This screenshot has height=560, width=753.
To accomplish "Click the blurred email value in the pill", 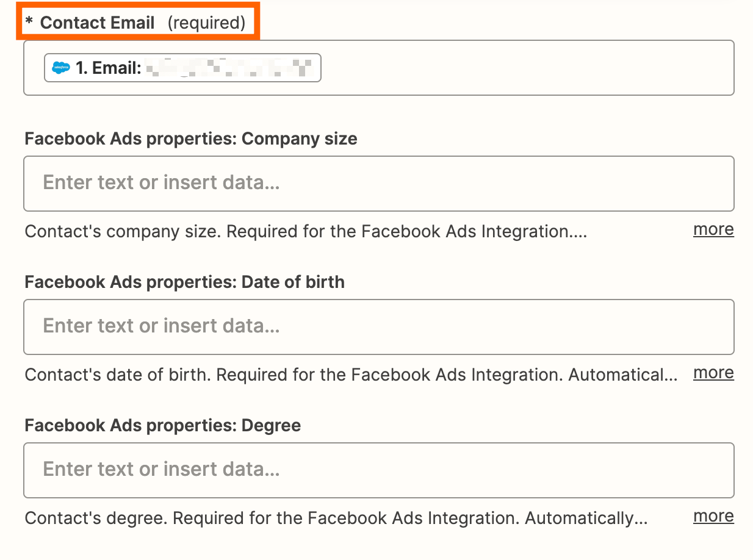I will [x=229, y=68].
